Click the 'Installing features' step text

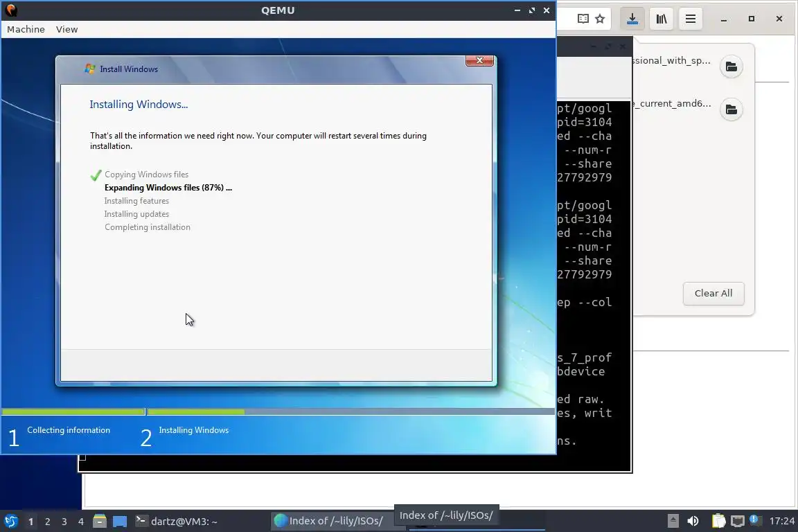(x=136, y=201)
